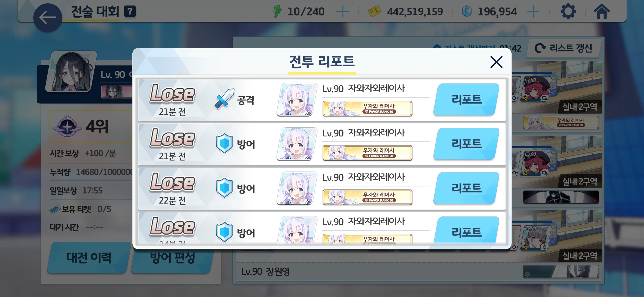Go back with the arrow button
The width and height of the screenshot is (644, 297).
pos(48,18)
